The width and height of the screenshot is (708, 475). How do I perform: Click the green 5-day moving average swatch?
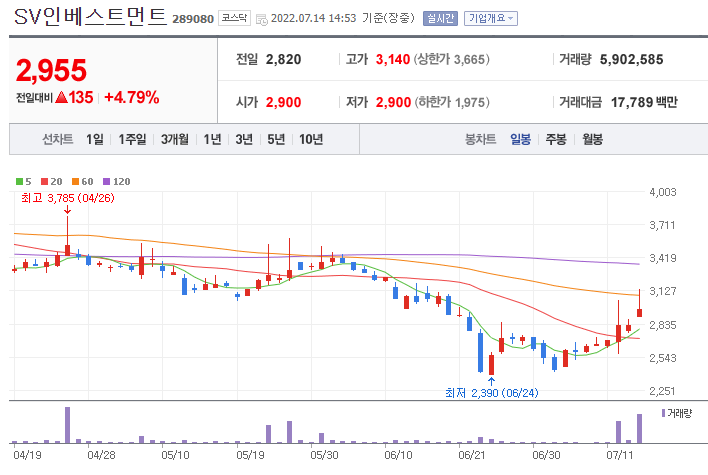point(19,182)
